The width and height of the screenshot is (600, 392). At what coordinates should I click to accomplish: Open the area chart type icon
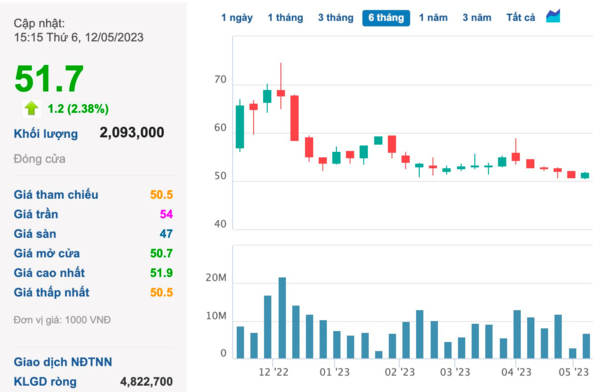click(x=553, y=16)
